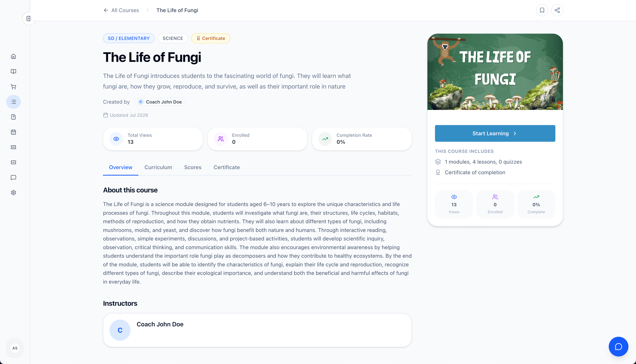Select the Coach John Doe instructor card
This screenshot has height=364, width=636.
[x=257, y=330]
